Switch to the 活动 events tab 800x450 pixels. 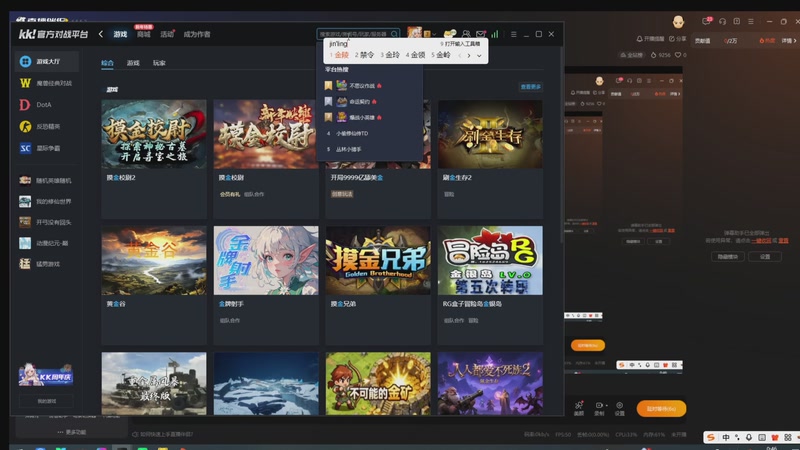167,34
